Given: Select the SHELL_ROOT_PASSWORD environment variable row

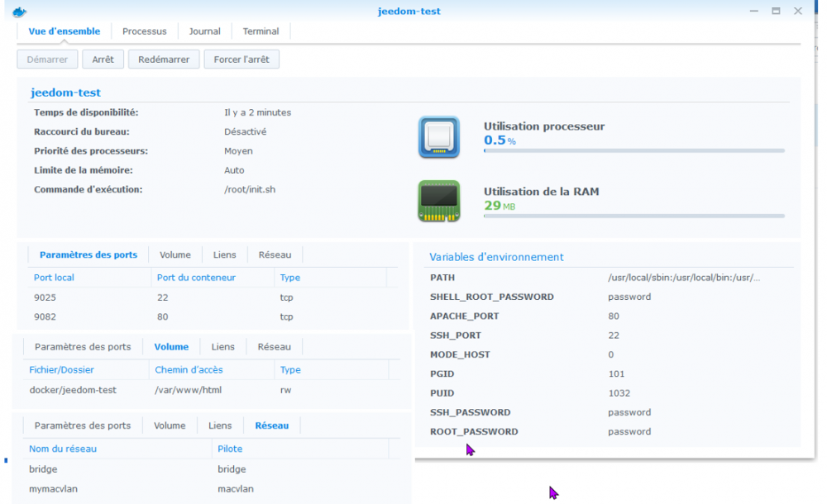Looking at the screenshot, I should coord(491,297).
